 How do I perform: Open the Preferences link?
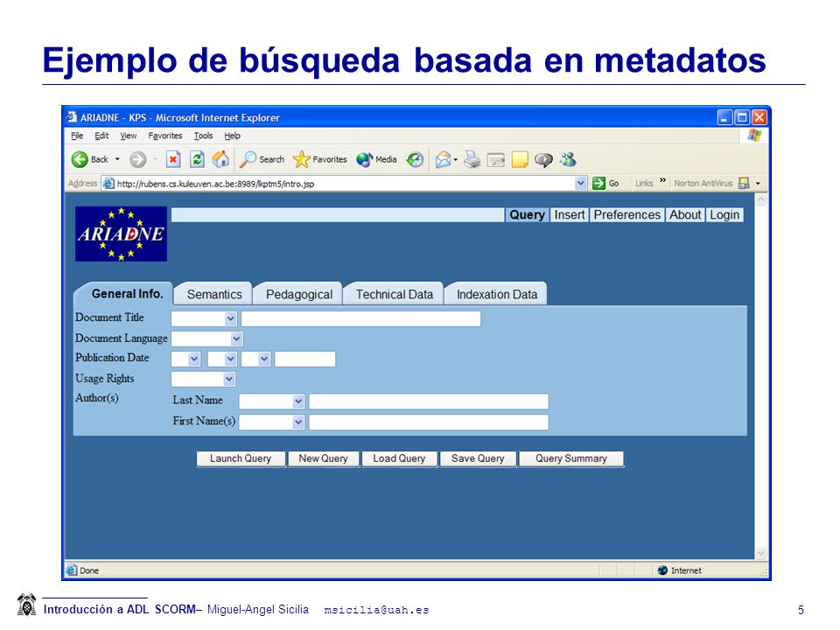(x=626, y=215)
